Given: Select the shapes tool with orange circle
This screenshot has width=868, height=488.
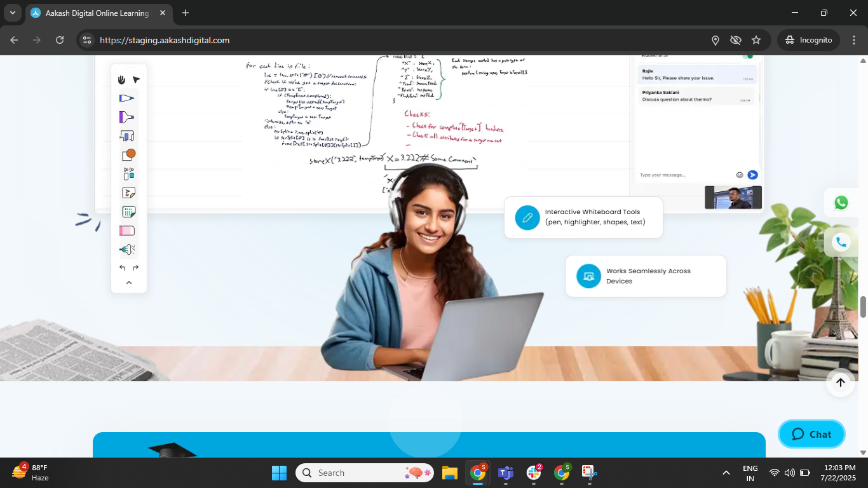Looking at the screenshot, I should [128, 154].
